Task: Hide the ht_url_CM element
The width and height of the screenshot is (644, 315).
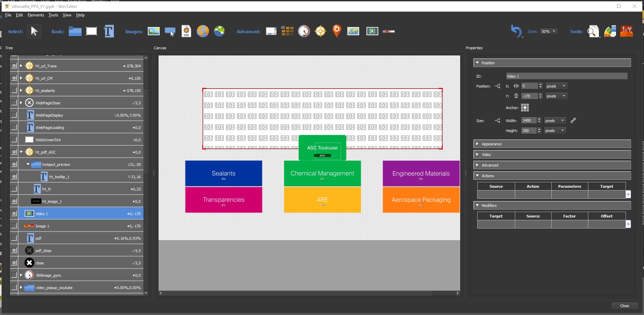Action: 14,78
